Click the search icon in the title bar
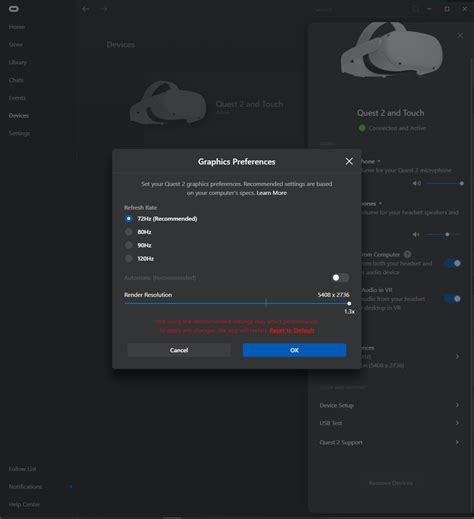Viewport: 474px width, 519px height. click(x=415, y=9)
